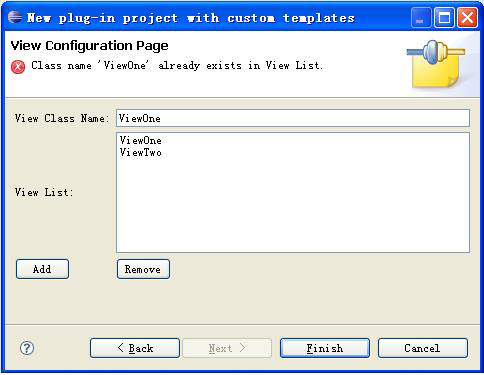
Task: Click the View Class Name label
Action: click(x=62, y=118)
